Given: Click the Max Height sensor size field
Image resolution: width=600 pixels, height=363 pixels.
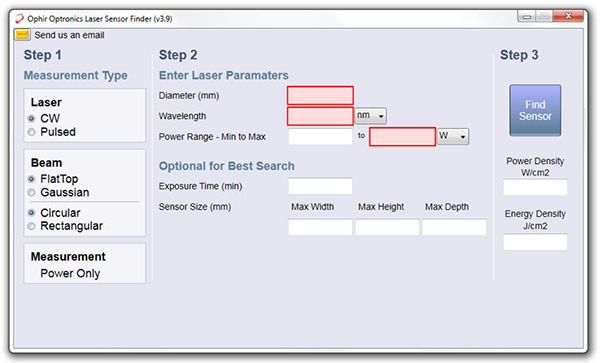Looking at the screenshot, I should point(387,227).
